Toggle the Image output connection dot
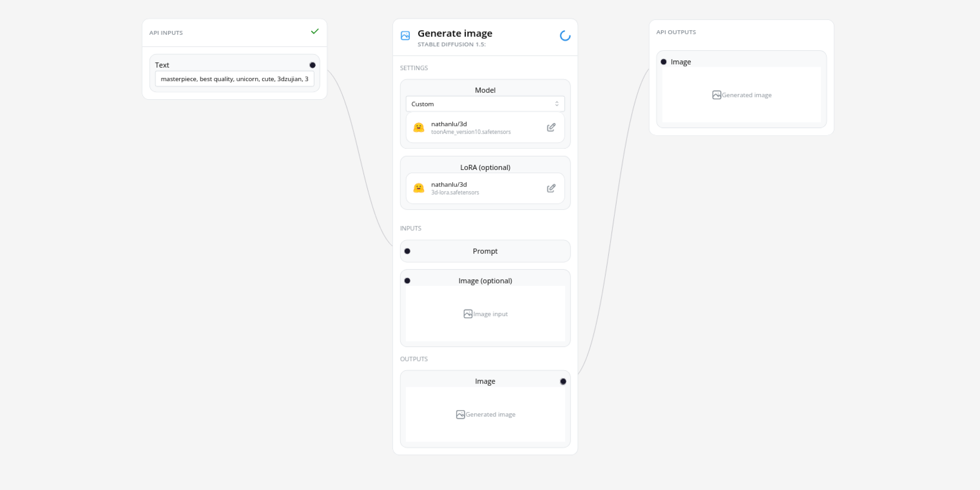This screenshot has width=980, height=490. [562, 381]
